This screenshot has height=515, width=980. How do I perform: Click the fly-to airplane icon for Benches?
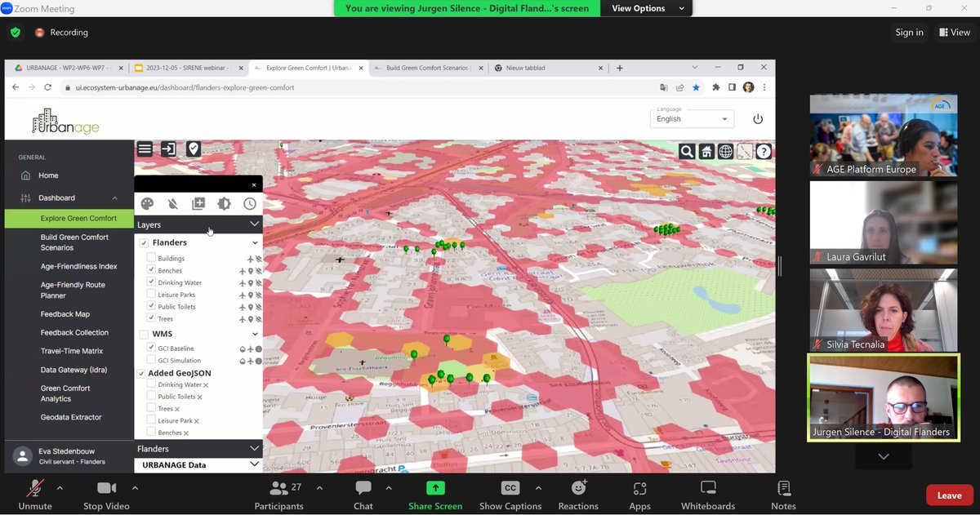[x=242, y=271]
